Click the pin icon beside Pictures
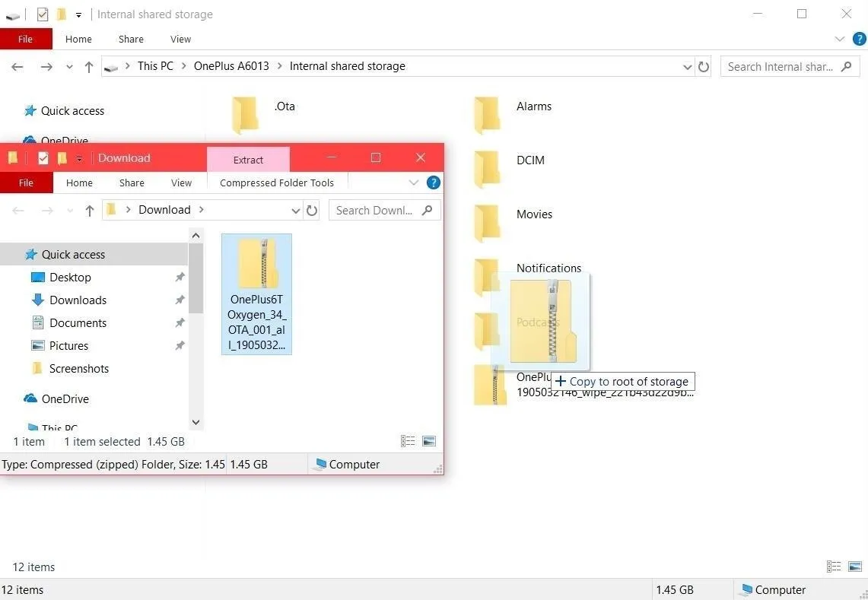This screenshot has height=600, width=868. click(x=180, y=345)
